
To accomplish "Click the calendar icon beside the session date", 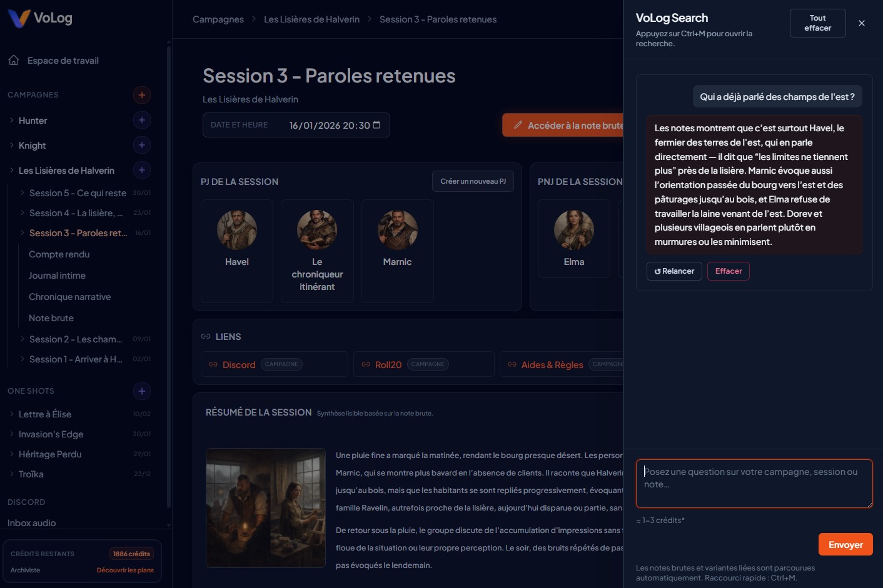I will click(x=376, y=125).
